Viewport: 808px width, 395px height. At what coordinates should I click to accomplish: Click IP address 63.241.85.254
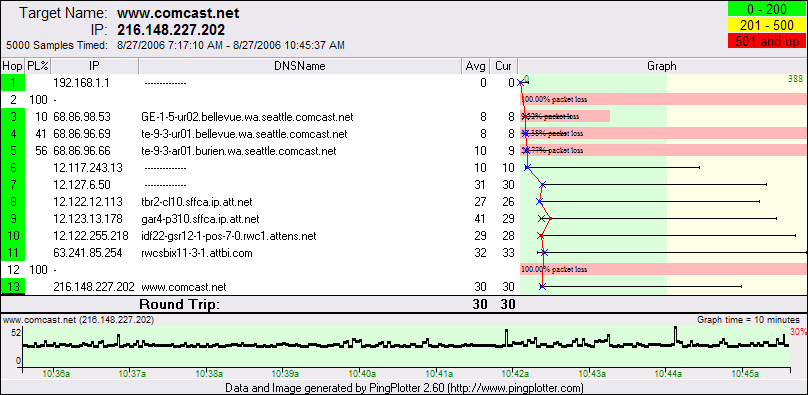click(88, 253)
